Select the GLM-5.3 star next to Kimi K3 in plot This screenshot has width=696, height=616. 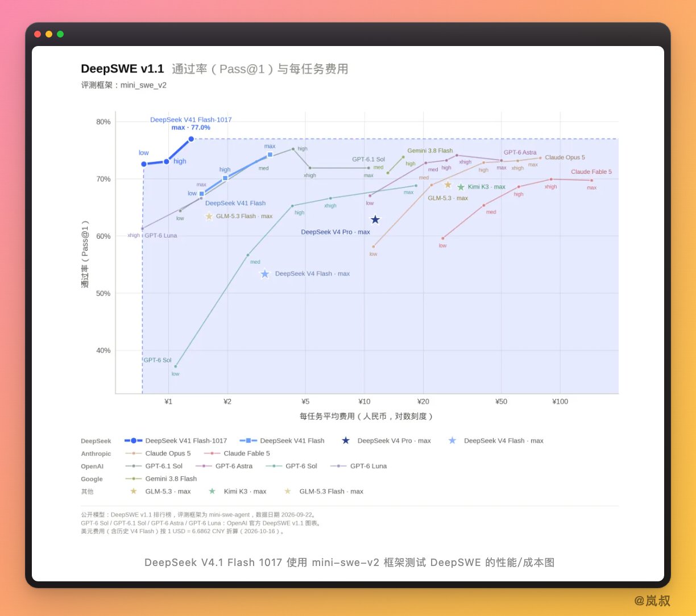(x=448, y=185)
